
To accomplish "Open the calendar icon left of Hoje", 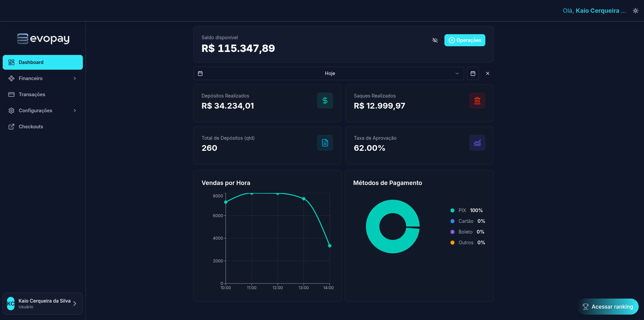I will (x=201, y=73).
